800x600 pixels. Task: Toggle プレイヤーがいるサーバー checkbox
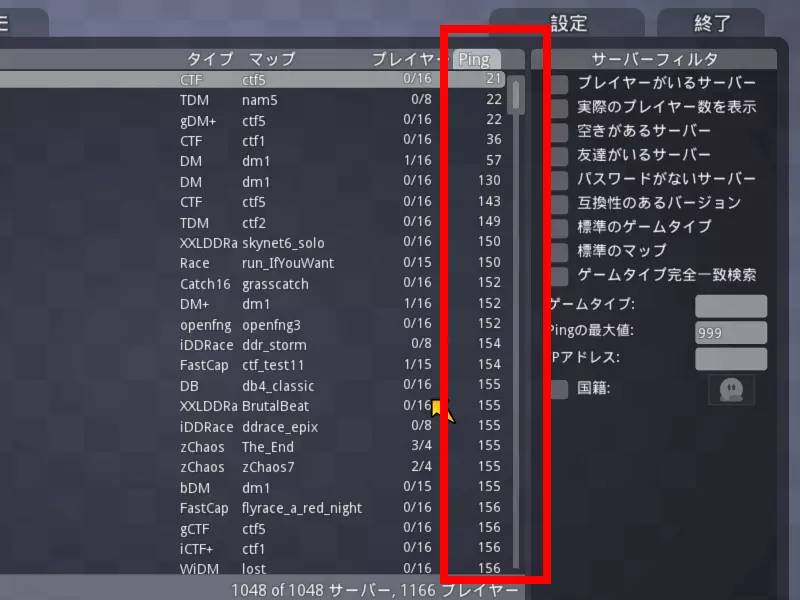click(x=560, y=84)
